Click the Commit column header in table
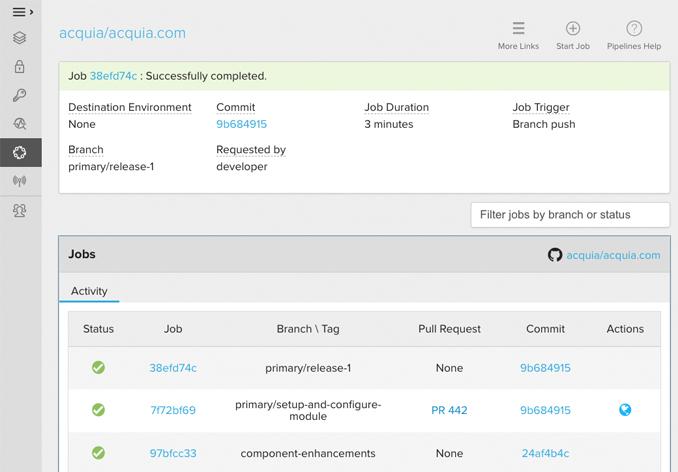Viewport: 678px width, 472px height. [x=545, y=329]
